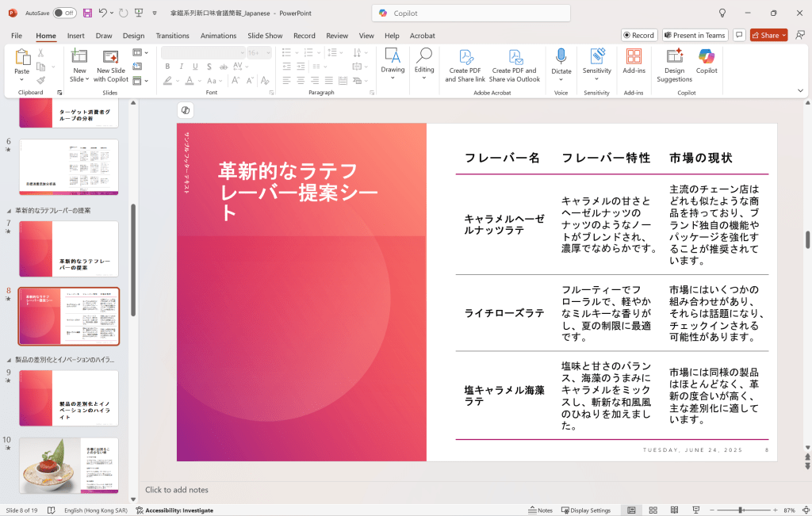Open Copilot from the ribbon
The width and height of the screenshot is (812, 516).
(x=707, y=61)
